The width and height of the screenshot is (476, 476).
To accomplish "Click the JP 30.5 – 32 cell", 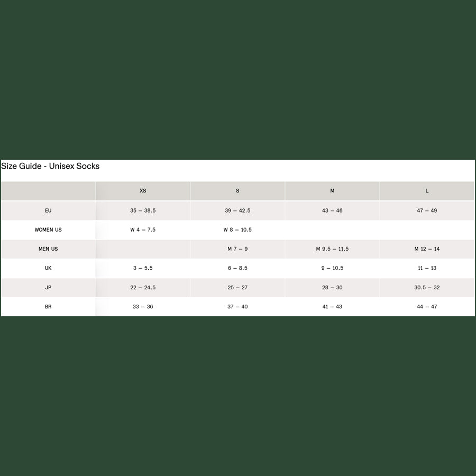I will [x=427, y=288].
